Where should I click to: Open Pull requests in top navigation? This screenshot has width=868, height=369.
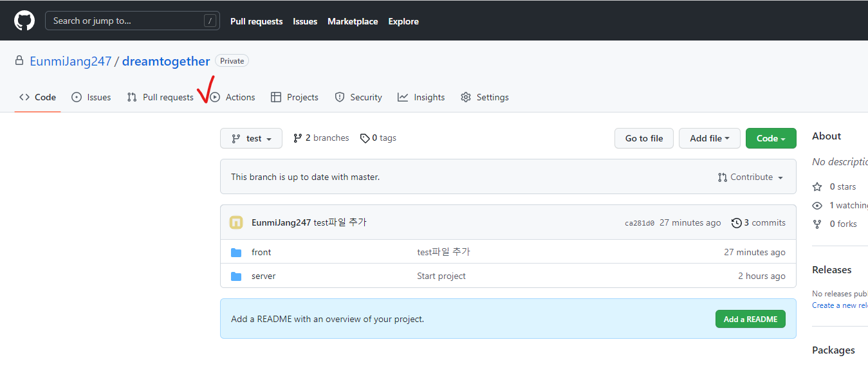256,21
